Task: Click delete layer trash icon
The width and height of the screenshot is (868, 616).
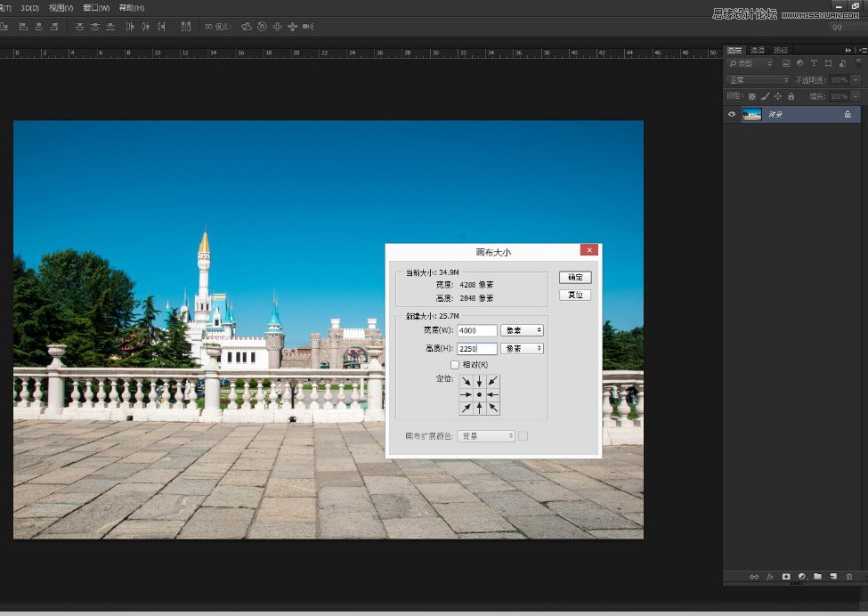Action: pyautogui.click(x=849, y=576)
